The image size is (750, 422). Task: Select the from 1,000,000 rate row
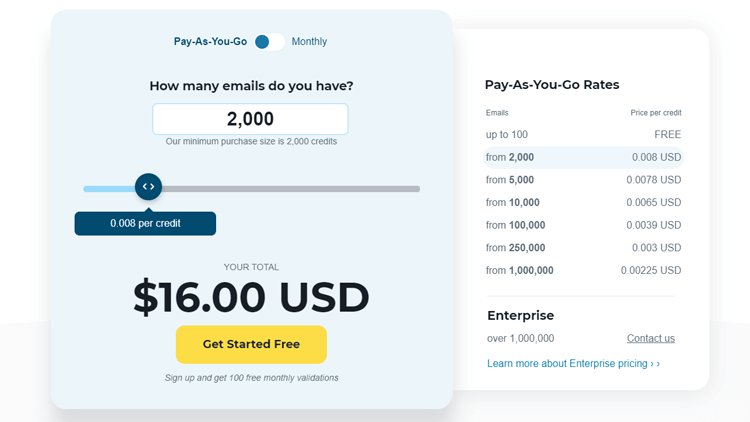pos(583,270)
